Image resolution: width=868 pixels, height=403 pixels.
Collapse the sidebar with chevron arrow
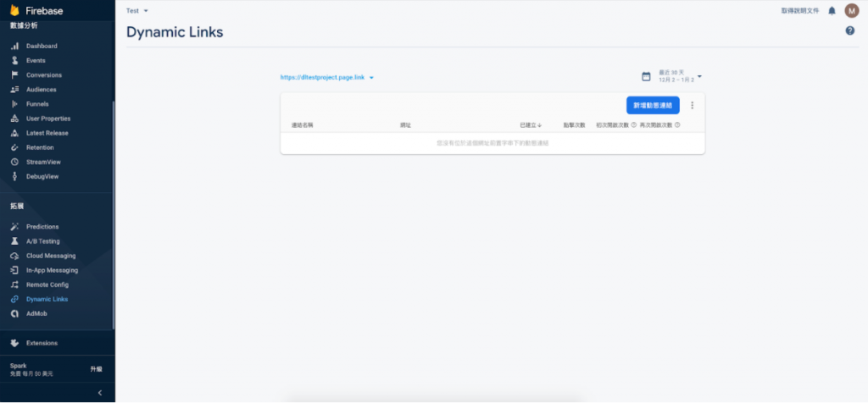coord(100,393)
